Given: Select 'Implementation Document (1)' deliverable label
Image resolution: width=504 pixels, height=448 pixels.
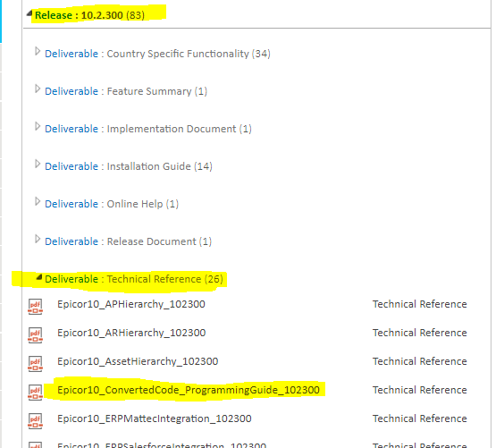Looking at the screenshot, I should [x=179, y=129].
